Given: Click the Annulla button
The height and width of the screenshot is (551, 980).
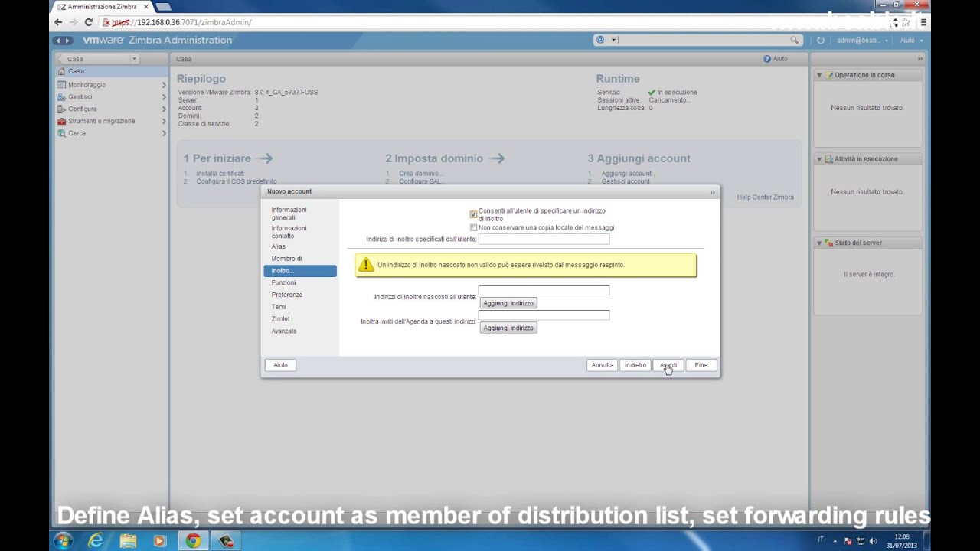Looking at the screenshot, I should 602,365.
